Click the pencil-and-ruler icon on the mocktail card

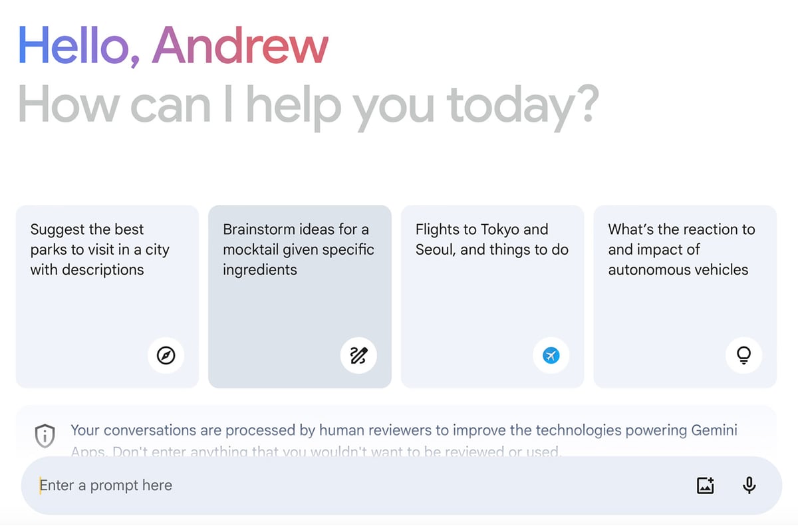click(358, 356)
